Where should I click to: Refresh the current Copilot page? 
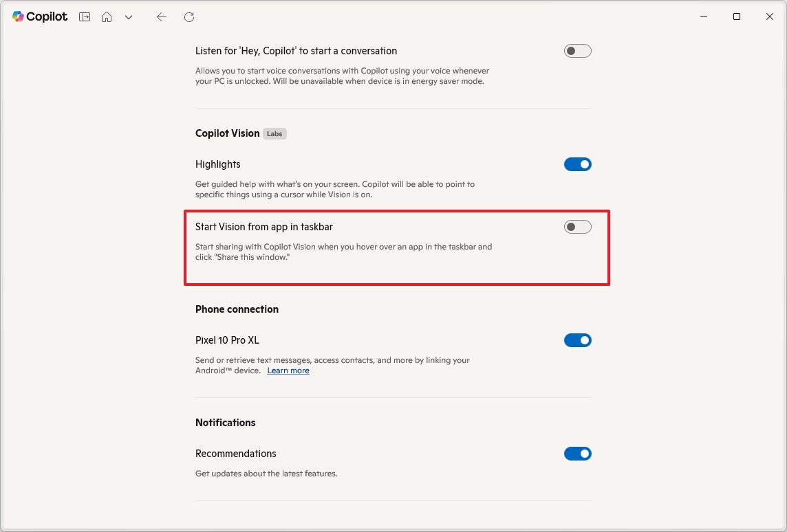[x=189, y=16]
